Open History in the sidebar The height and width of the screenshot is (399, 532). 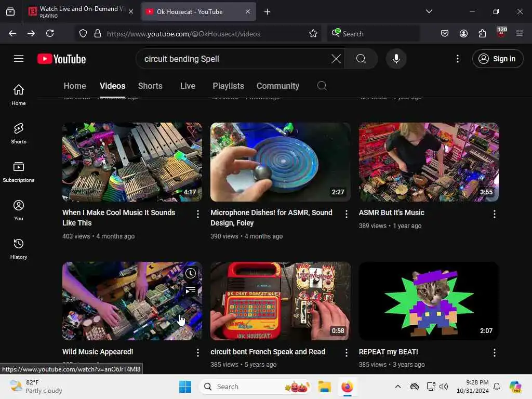click(x=19, y=249)
